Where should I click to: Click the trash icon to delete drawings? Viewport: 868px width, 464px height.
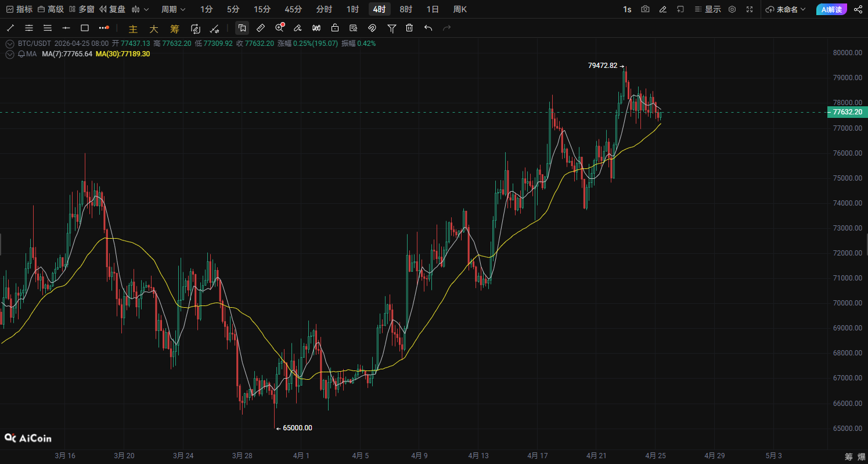(x=409, y=28)
